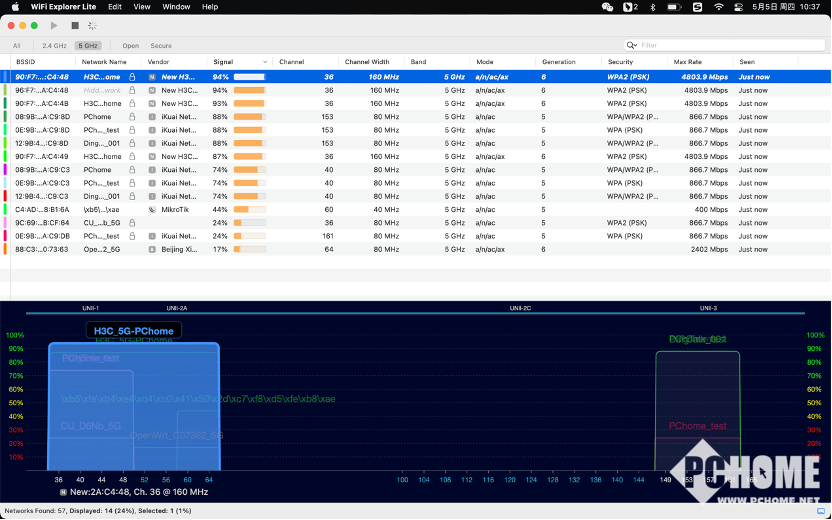
Task: Open the WiFi Explorer Lite menu
Action: point(63,7)
